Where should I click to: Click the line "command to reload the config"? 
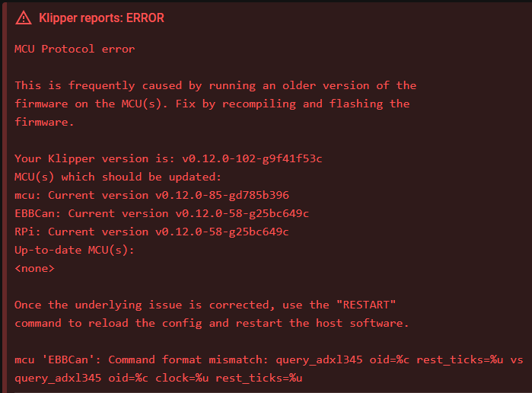coord(212,323)
